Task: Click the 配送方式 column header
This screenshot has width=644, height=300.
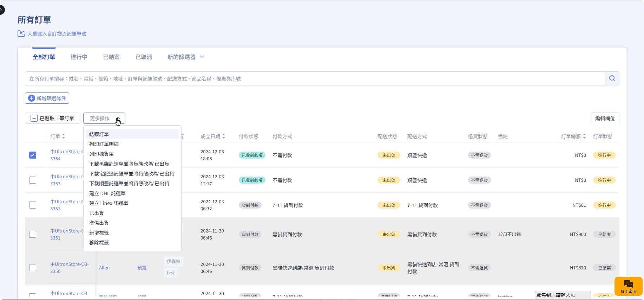Action: [417, 136]
